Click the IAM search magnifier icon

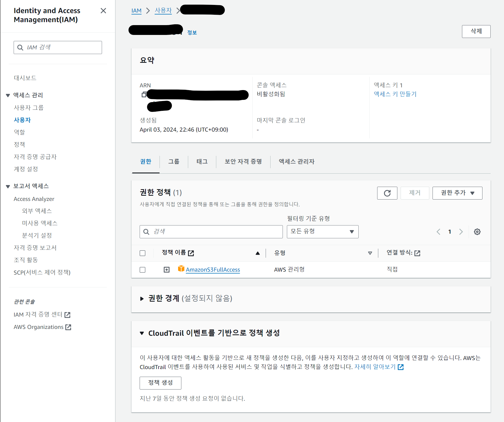tap(20, 47)
